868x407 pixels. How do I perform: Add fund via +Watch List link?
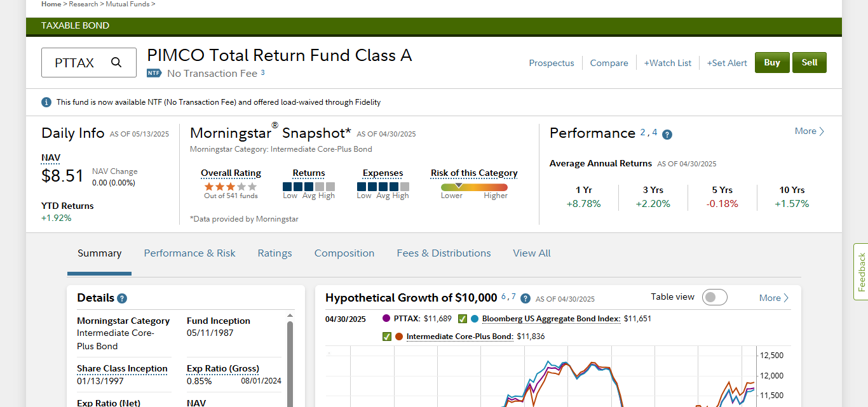coord(668,63)
